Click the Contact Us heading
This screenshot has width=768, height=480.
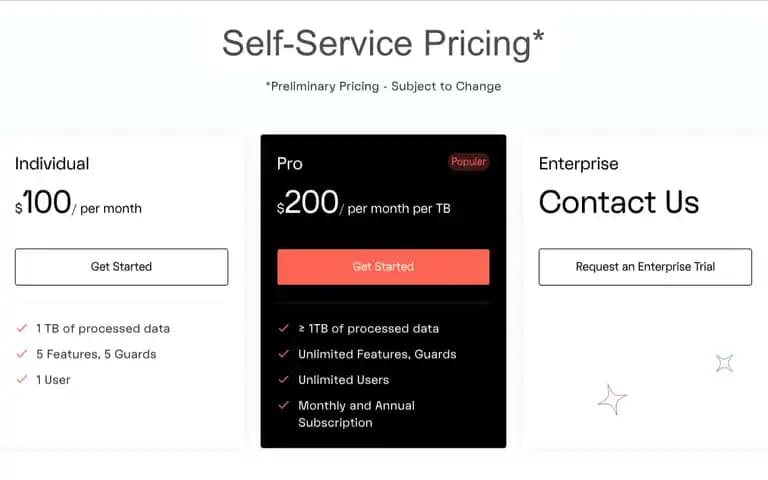click(x=619, y=202)
